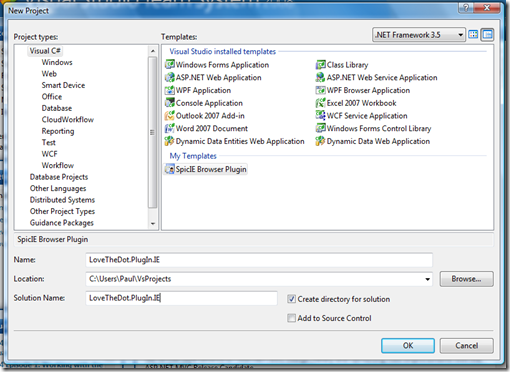This screenshot has width=510, height=372.
Task: Select the Console Application template icon
Action: tap(170, 103)
